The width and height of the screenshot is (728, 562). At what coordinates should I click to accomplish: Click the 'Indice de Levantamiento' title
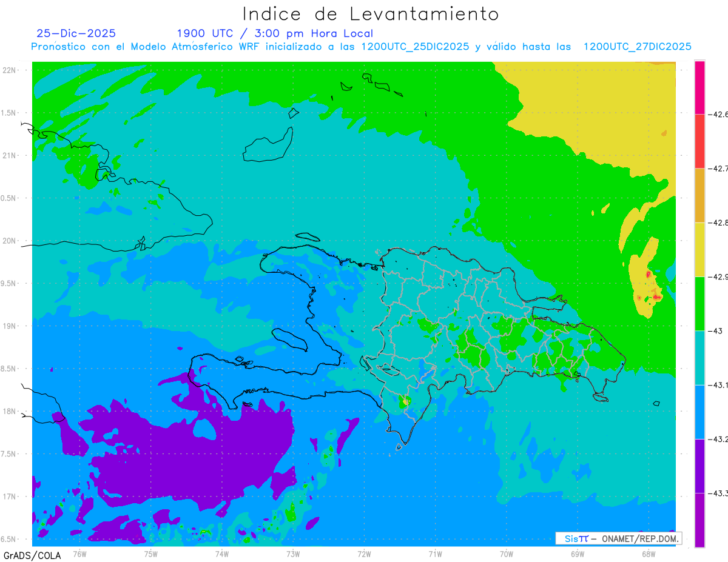pos(371,13)
